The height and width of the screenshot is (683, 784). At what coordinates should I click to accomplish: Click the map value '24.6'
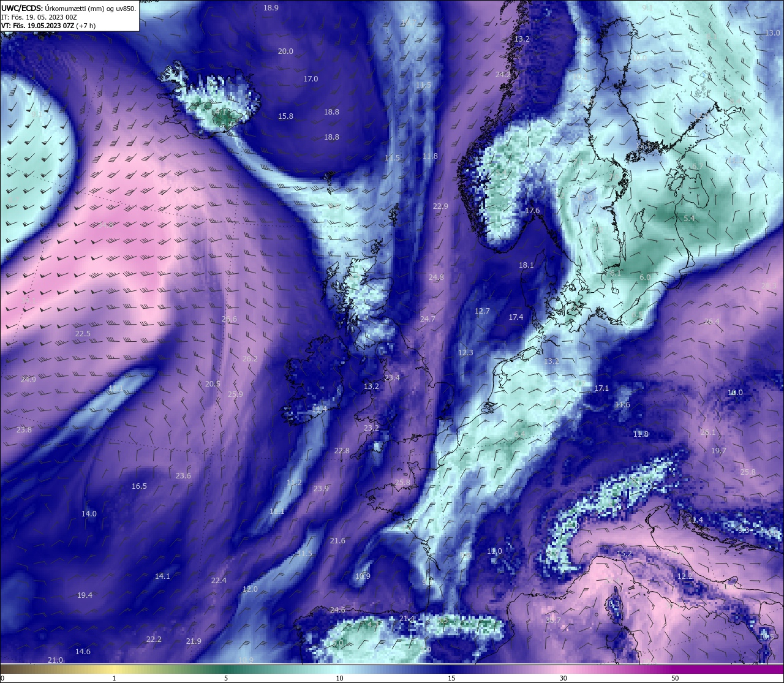(337, 610)
